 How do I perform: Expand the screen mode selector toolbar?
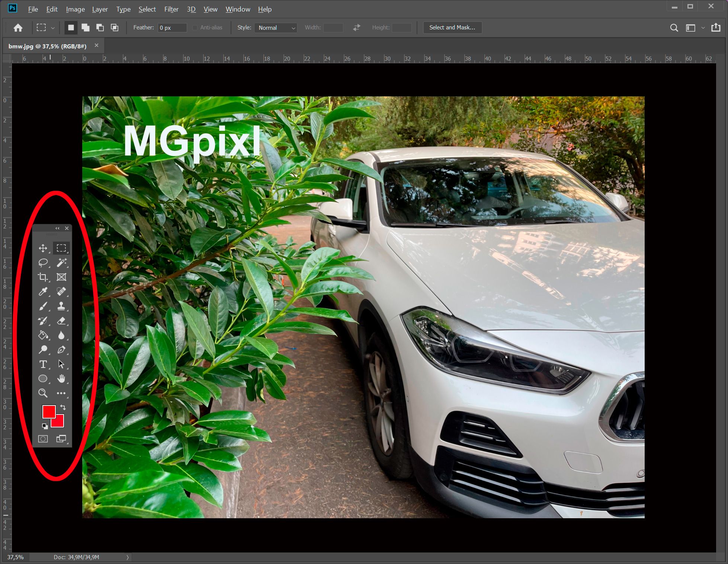(x=62, y=439)
